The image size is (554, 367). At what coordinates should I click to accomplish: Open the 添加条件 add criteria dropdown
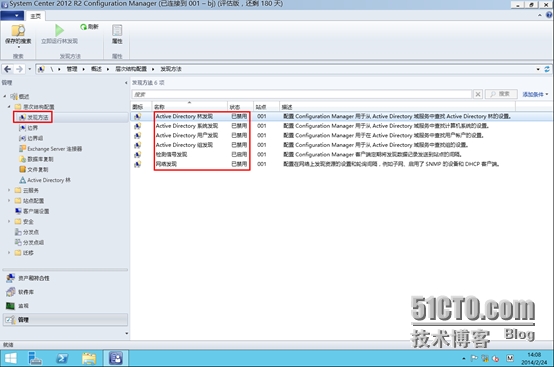535,94
